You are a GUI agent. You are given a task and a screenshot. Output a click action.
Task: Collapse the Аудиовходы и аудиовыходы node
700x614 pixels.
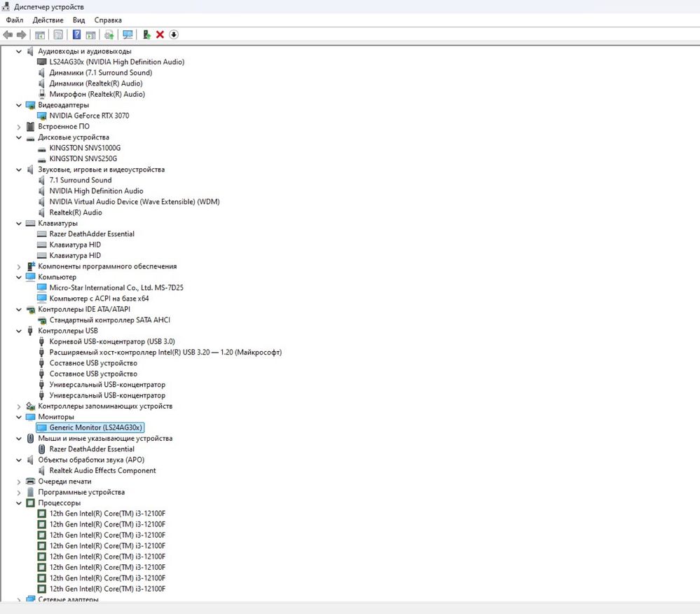19,51
